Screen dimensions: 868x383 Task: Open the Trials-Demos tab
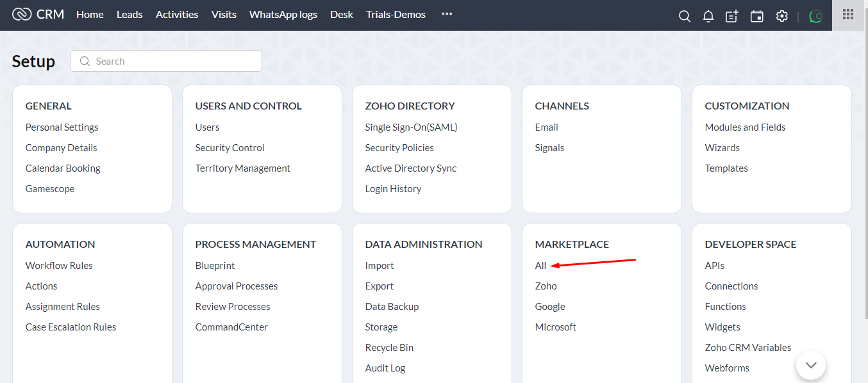click(x=396, y=14)
